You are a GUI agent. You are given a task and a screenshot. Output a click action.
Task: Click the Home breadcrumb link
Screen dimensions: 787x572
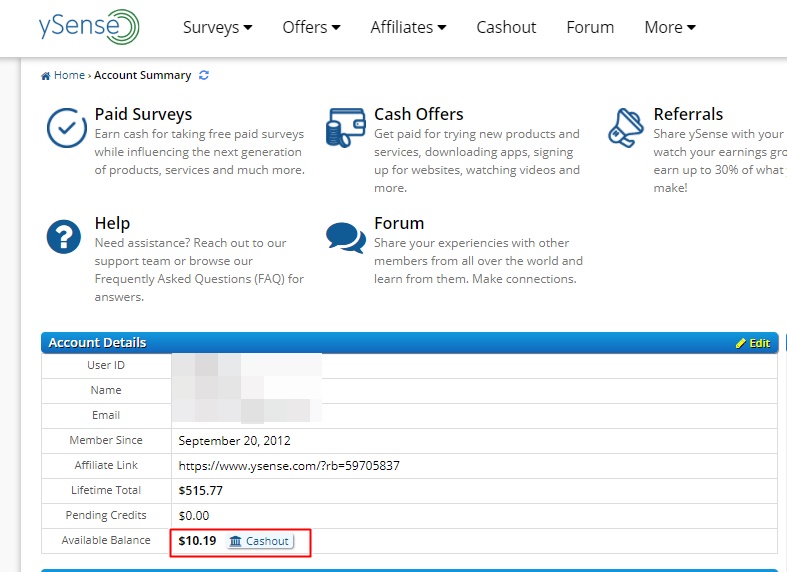(69, 75)
